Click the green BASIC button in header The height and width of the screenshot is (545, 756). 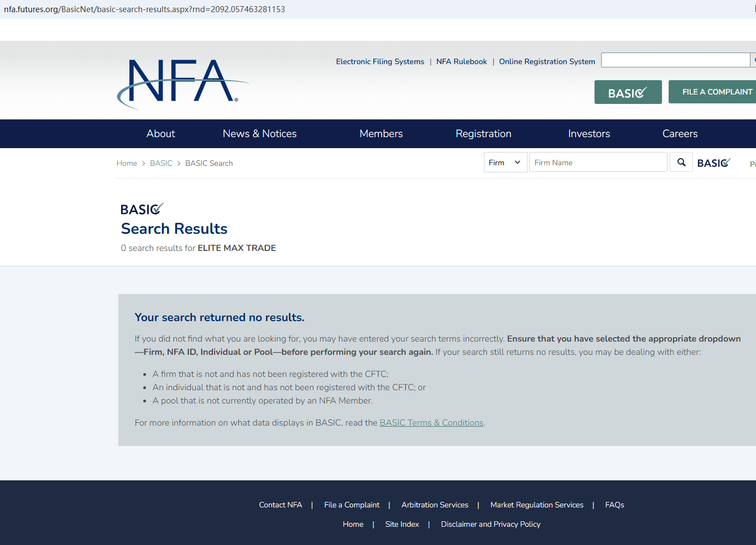tap(628, 92)
